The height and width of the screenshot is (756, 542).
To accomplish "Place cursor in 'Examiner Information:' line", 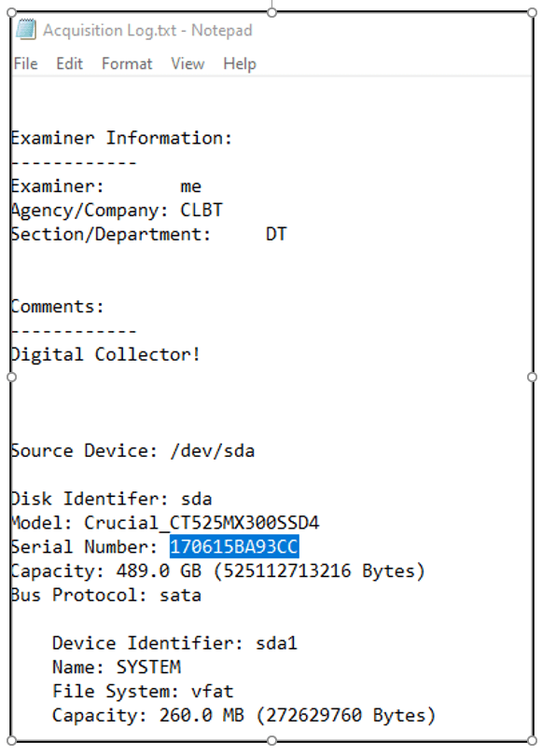I will click(121, 138).
